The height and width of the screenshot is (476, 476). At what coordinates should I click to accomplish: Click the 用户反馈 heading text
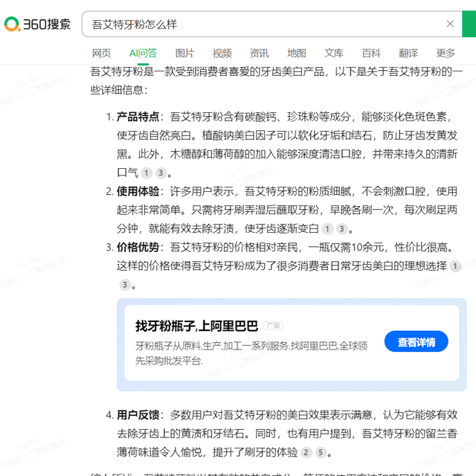pos(138,415)
